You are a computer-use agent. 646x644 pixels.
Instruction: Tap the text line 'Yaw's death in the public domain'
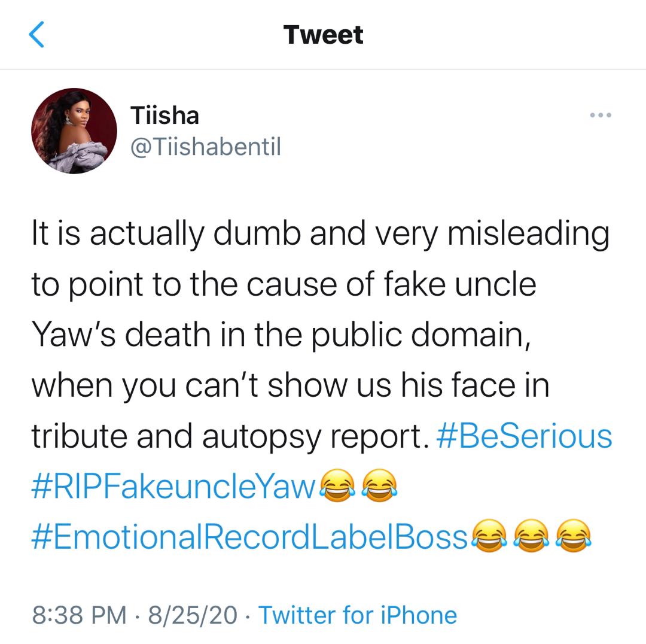pos(281,335)
